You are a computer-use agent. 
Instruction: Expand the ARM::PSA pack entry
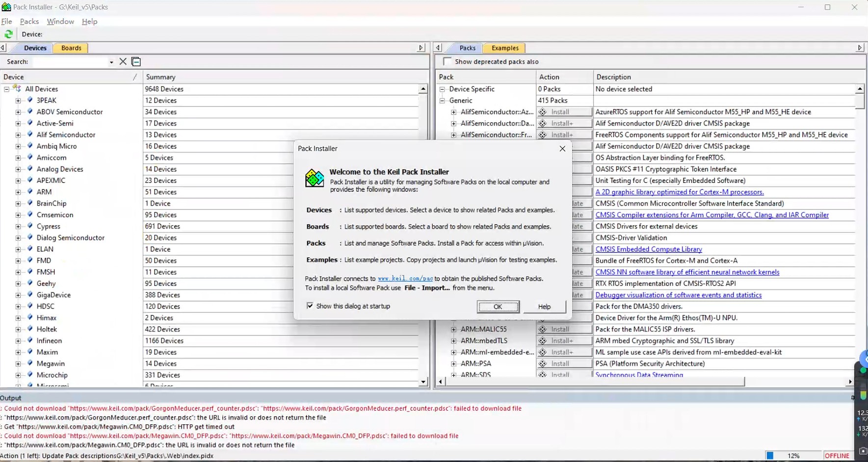[x=454, y=364]
